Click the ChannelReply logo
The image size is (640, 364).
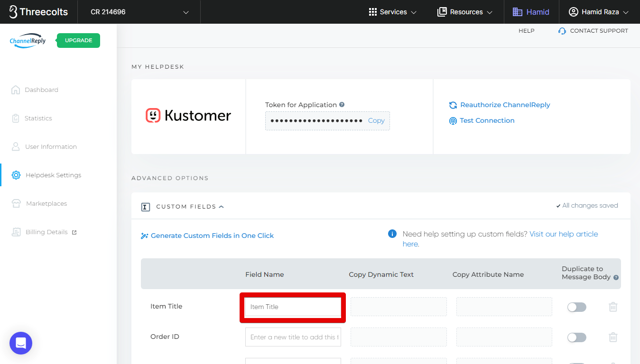pyautogui.click(x=28, y=40)
